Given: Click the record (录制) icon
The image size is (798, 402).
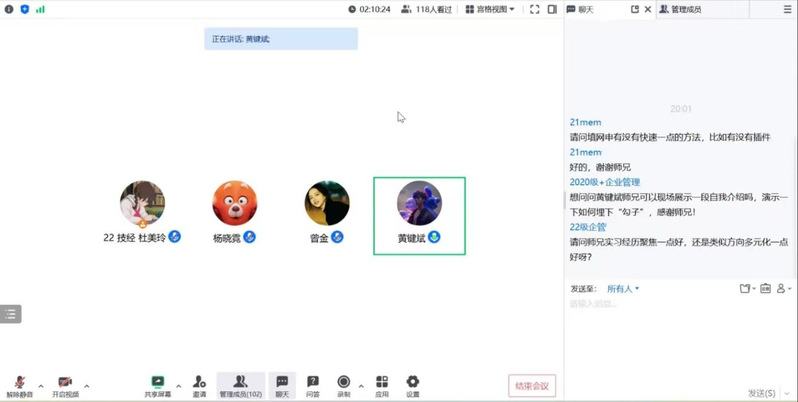Looking at the screenshot, I should point(343,385).
